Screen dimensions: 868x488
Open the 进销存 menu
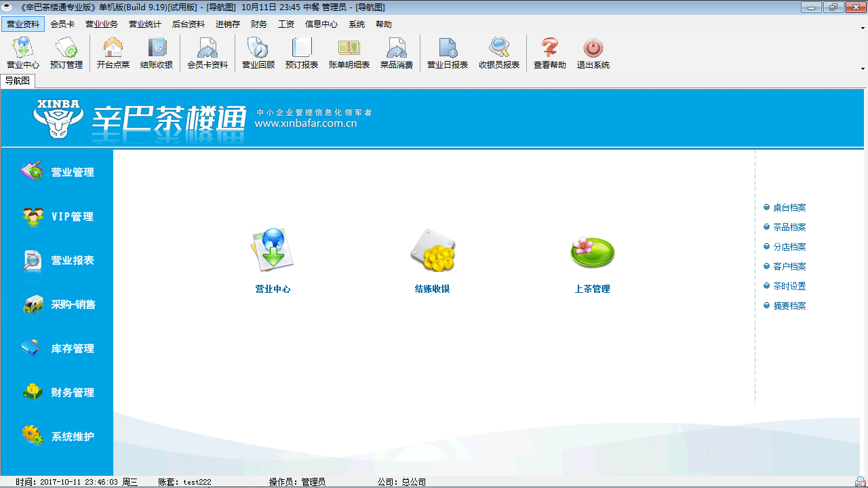click(x=228, y=24)
